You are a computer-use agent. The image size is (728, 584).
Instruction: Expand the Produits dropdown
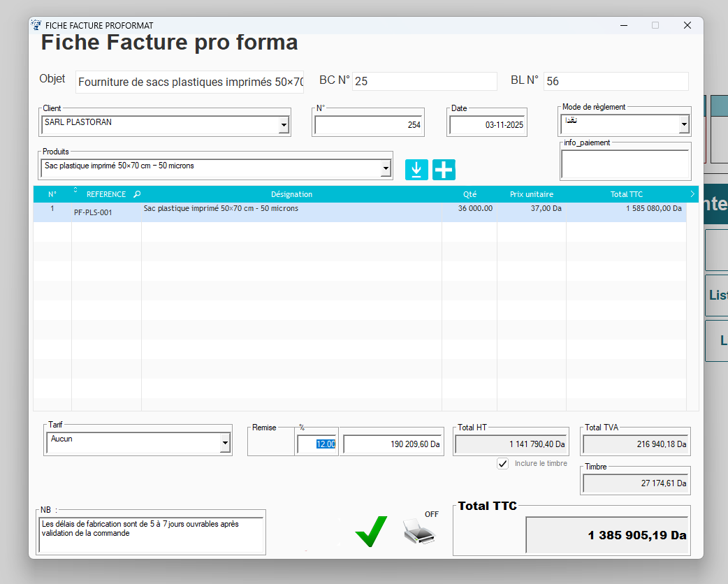click(386, 168)
